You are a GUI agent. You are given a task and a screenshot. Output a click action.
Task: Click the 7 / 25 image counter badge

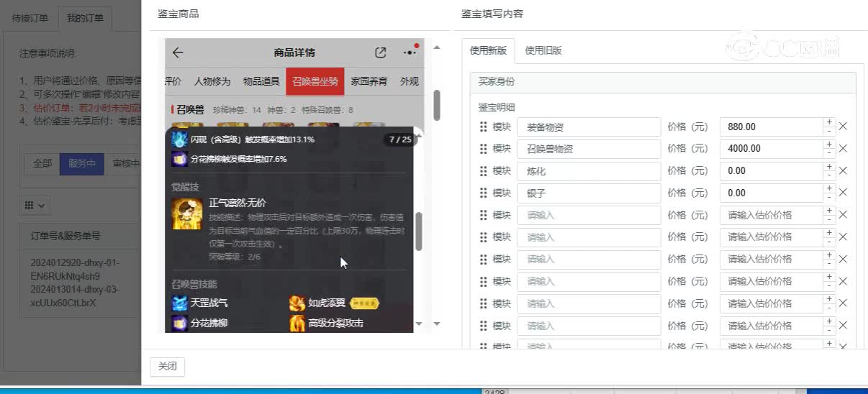point(400,139)
